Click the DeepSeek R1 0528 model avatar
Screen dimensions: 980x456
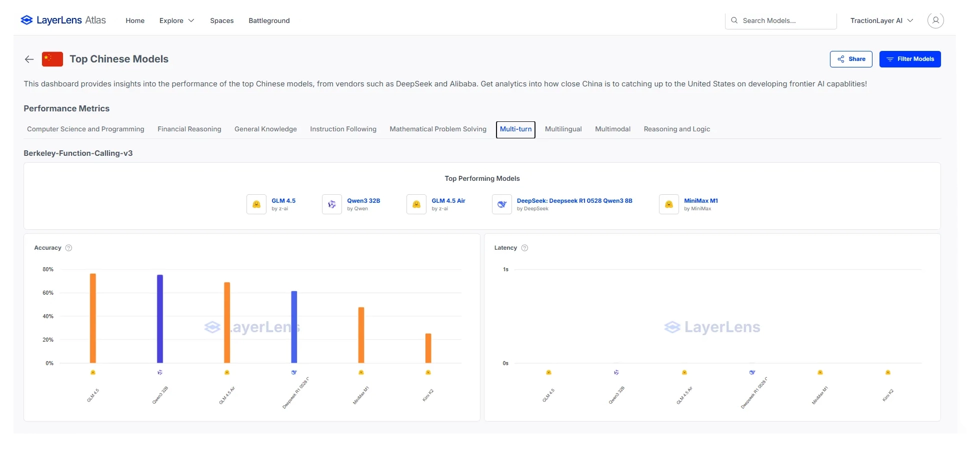pos(502,204)
